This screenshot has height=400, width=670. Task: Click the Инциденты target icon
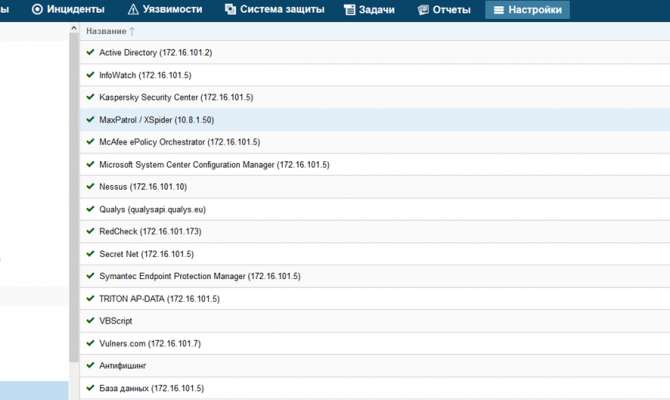[x=37, y=9]
